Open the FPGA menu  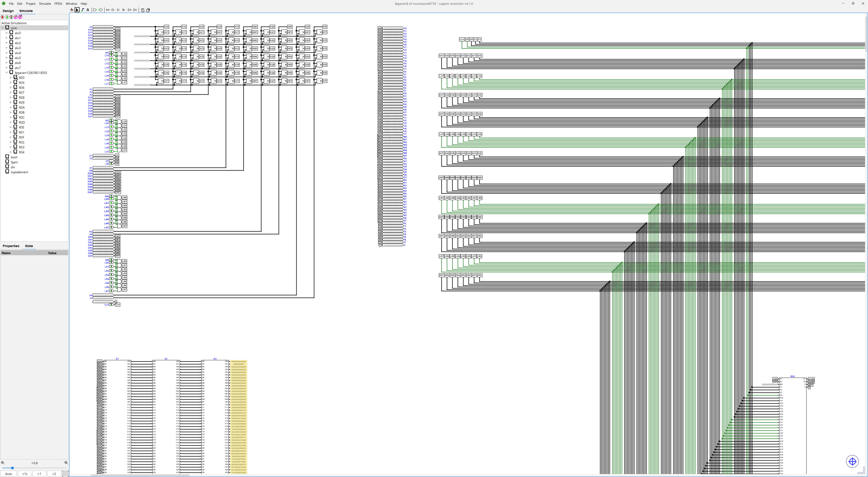click(58, 4)
